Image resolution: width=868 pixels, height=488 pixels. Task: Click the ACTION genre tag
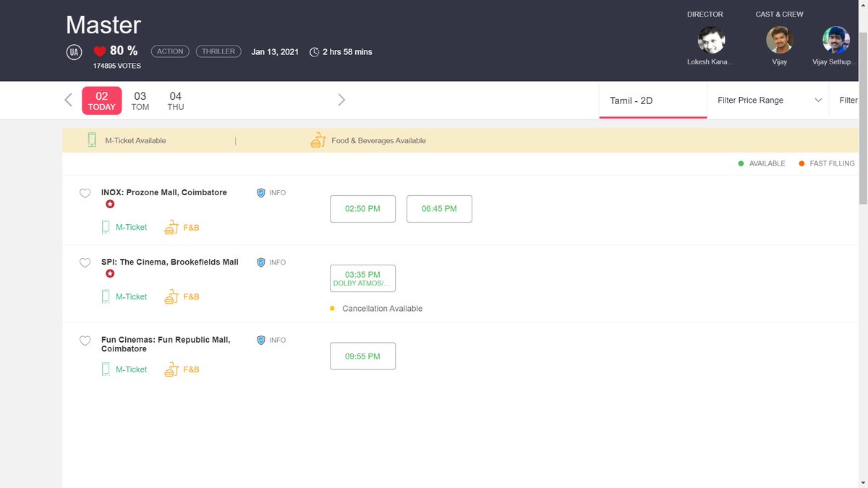click(170, 51)
